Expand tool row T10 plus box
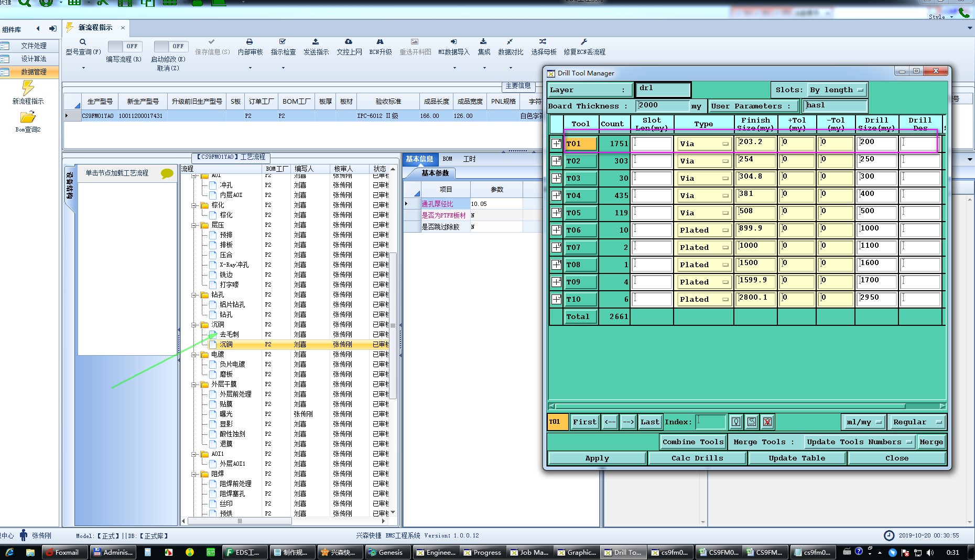This screenshot has height=560, width=975. [556, 299]
